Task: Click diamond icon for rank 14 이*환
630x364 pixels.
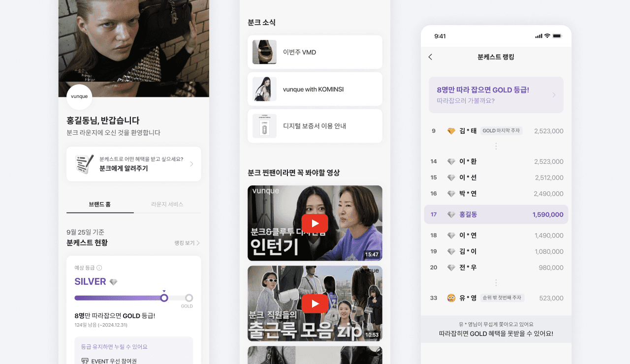Action: click(x=451, y=161)
